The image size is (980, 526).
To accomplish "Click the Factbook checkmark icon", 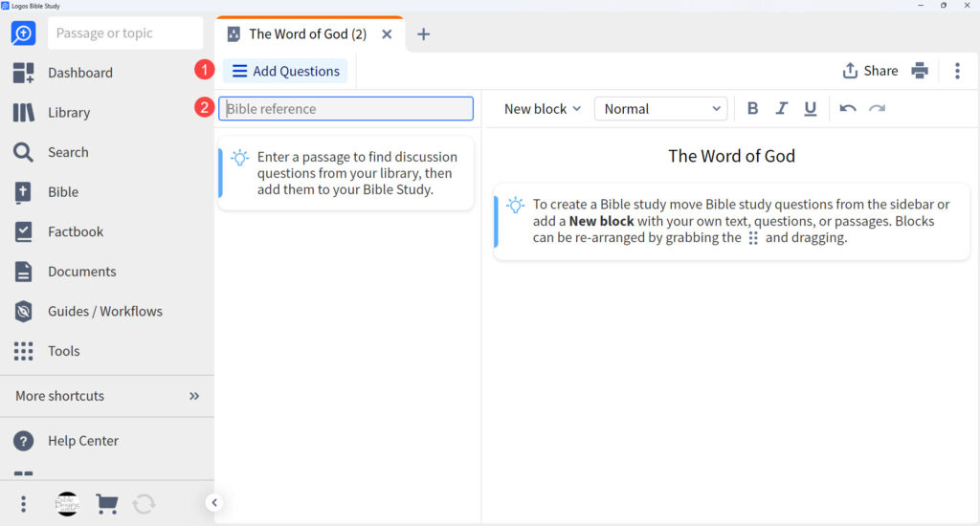I will [23, 231].
